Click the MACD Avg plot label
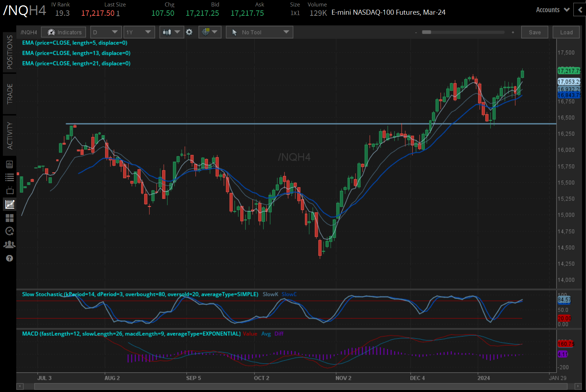586x392 pixels. coord(266,334)
